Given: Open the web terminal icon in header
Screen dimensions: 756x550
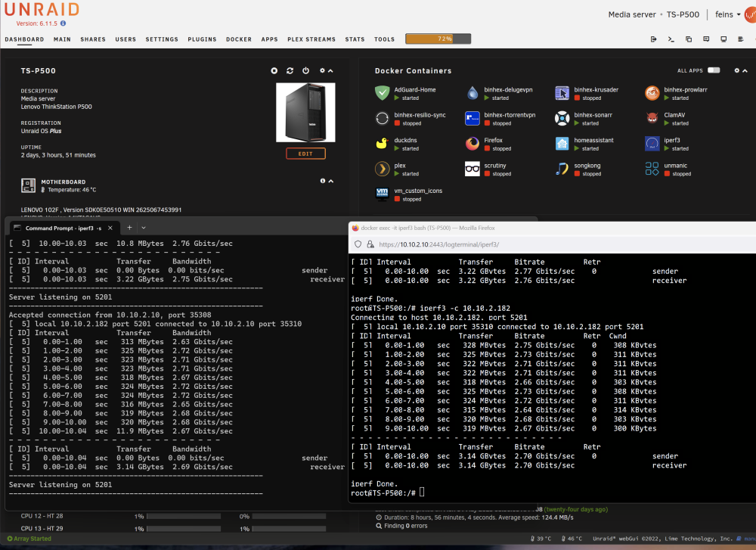Looking at the screenshot, I should (671, 39).
